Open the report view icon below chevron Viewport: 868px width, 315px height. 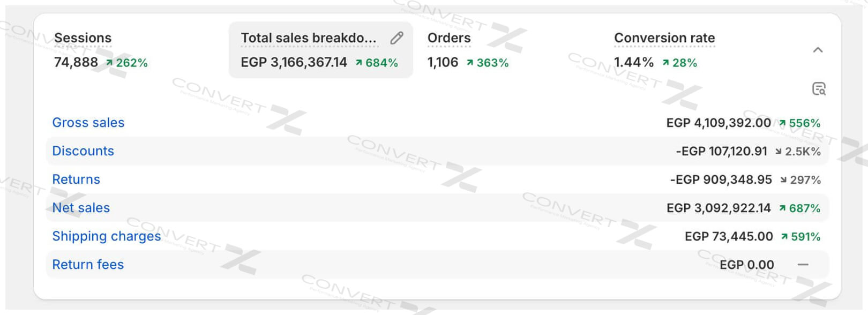(819, 89)
